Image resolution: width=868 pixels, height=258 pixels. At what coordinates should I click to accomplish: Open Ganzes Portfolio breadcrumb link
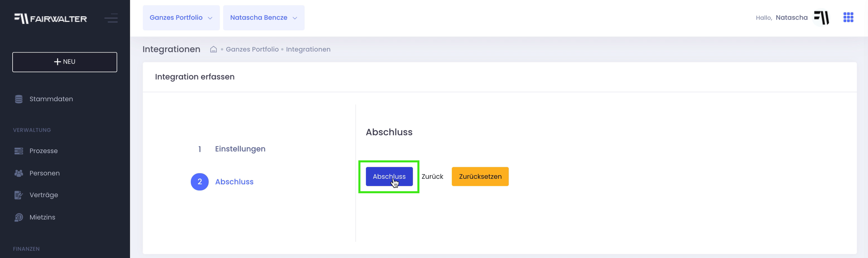(252, 49)
